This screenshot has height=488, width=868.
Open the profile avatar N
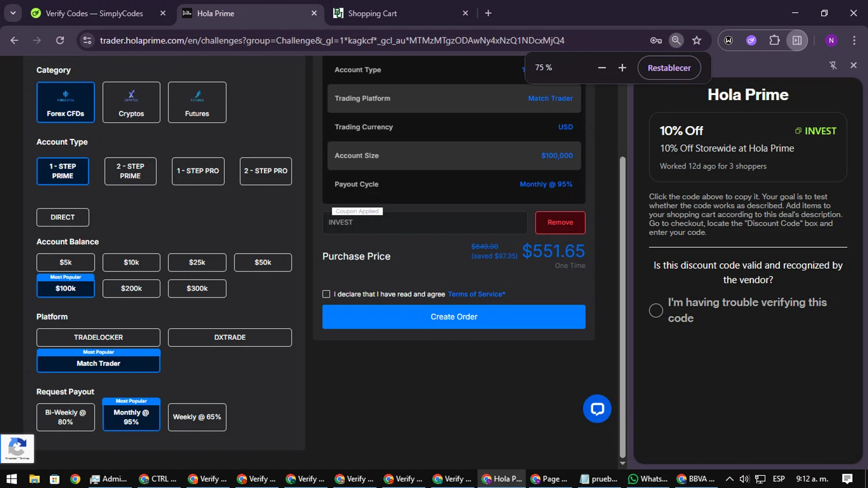pos(831,40)
